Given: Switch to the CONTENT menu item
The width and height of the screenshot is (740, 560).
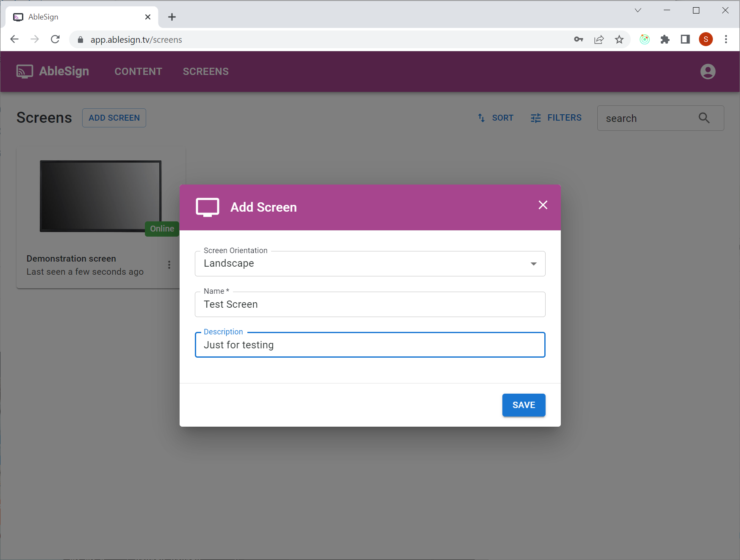Looking at the screenshot, I should pos(138,71).
